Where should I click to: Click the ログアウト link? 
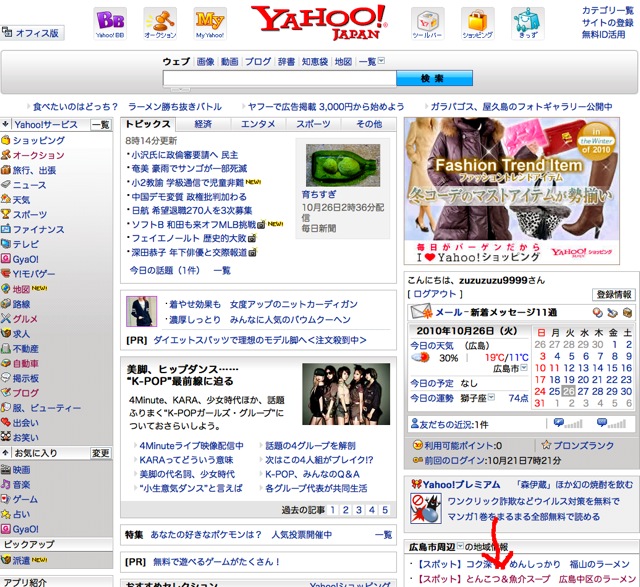tap(435, 294)
